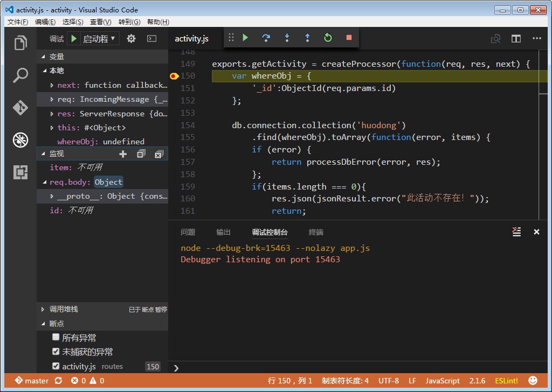Image resolution: width=552 pixels, height=392 pixels.
Task: Open the Extensions view icon
Action: (x=20, y=172)
